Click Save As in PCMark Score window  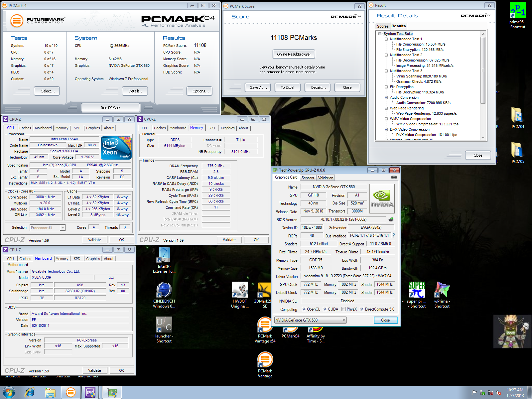(258, 87)
